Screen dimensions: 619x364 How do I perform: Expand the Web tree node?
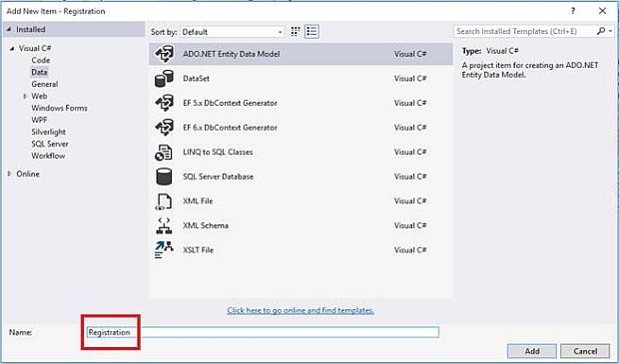point(25,96)
